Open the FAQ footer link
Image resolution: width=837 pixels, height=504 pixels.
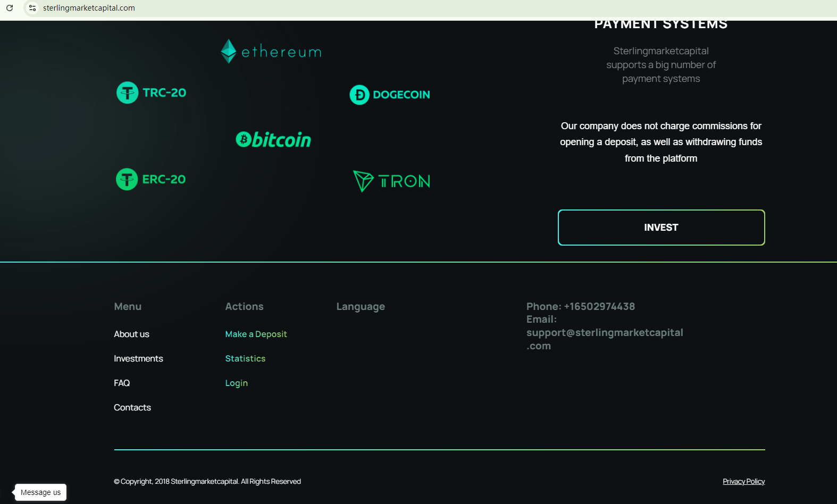click(122, 383)
